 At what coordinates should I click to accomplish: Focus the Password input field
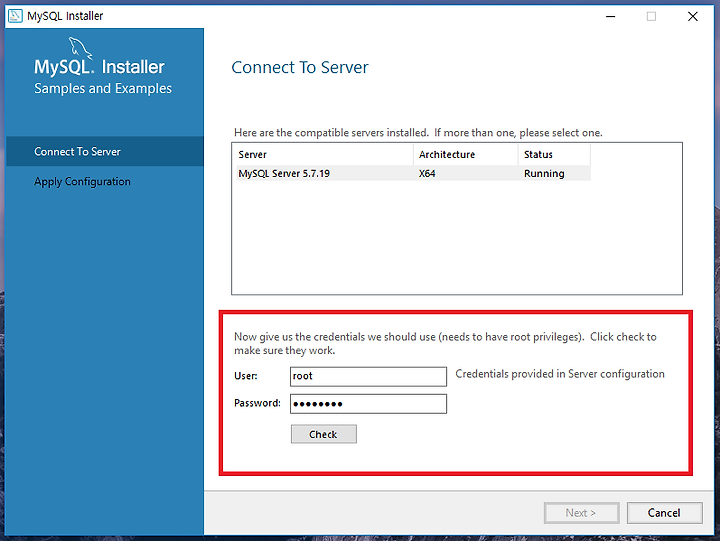pyautogui.click(x=368, y=404)
